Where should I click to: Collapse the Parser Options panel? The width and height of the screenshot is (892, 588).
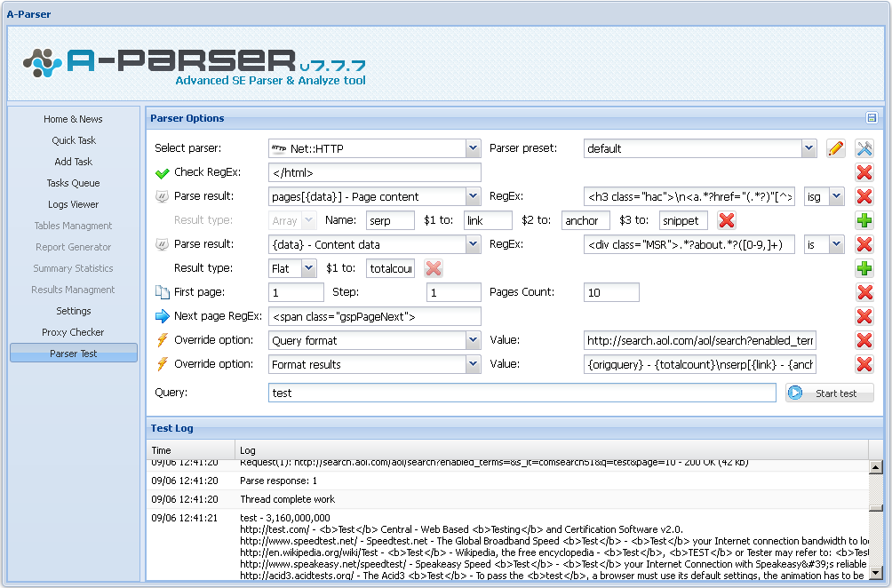click(x=872, y=118)
